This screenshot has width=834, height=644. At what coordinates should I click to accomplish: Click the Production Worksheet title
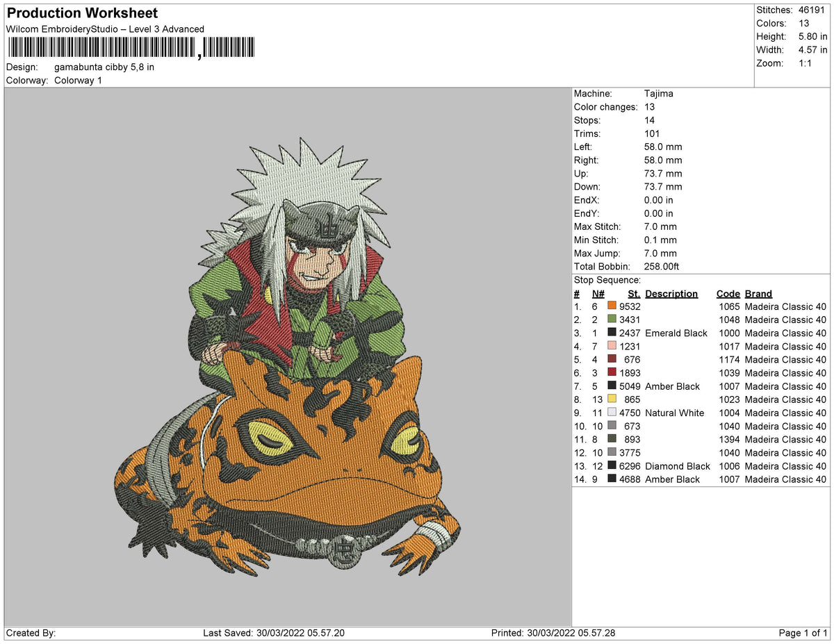click(x=82, y=13)
